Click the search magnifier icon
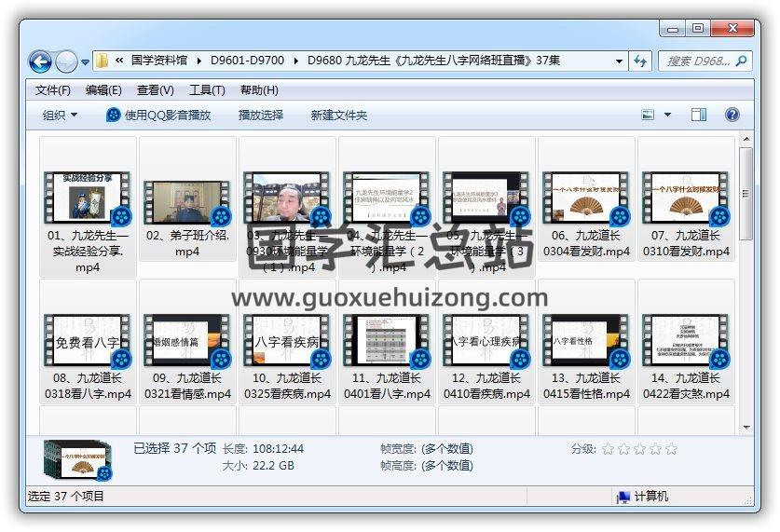Image resolution: width=780 pixels, height=532 pixels. 742,61
